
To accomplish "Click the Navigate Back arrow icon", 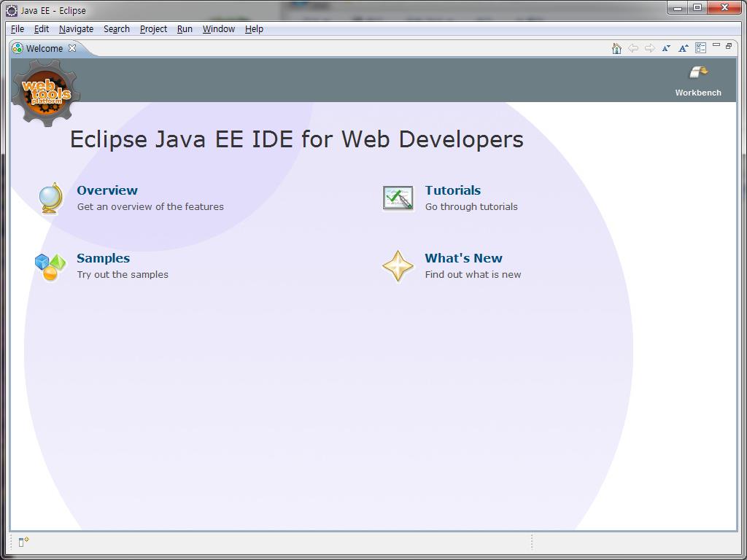I will pyautogui.click(x=632, y=48).
